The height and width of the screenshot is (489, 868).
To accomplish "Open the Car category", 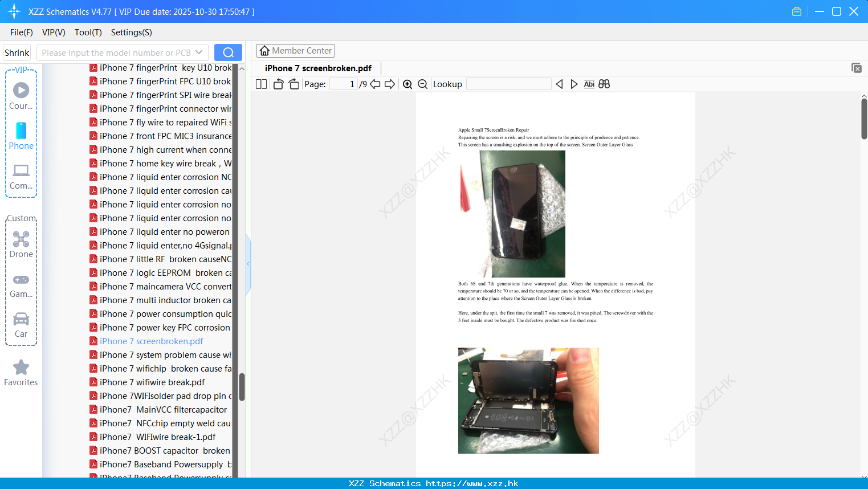I will (21, 325).
